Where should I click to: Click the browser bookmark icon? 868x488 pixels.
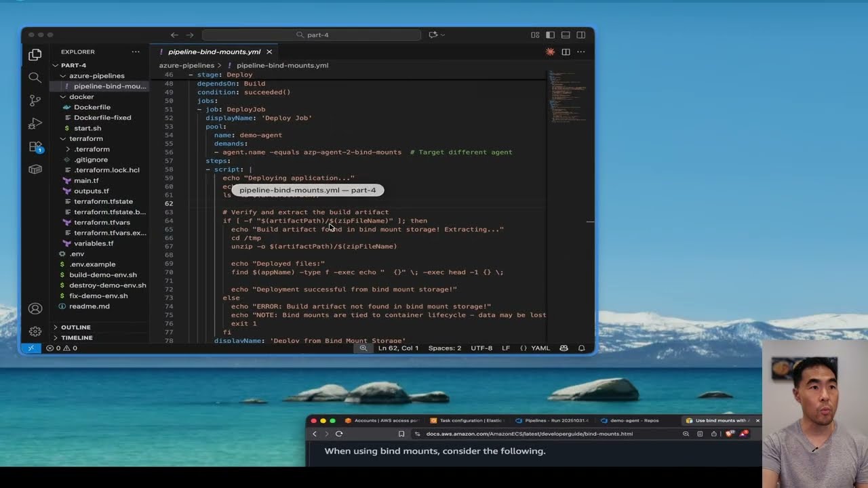[x=401, y=434]
